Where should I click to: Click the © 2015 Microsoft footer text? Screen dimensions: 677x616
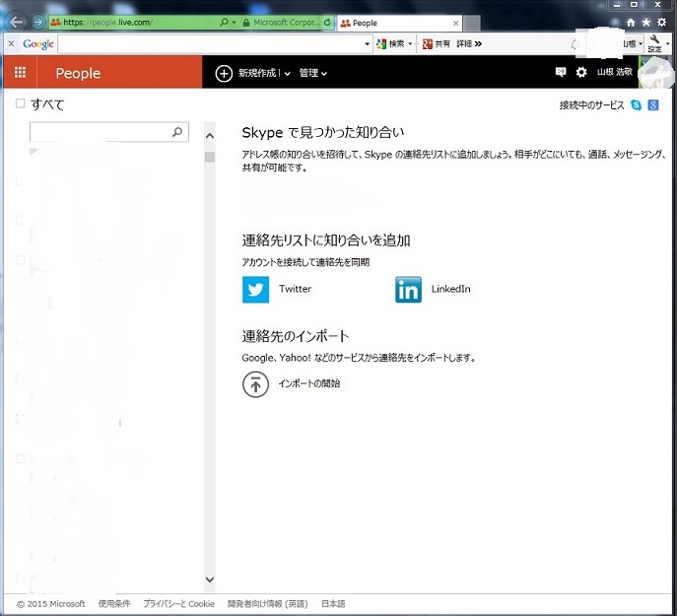pos(51,604)
